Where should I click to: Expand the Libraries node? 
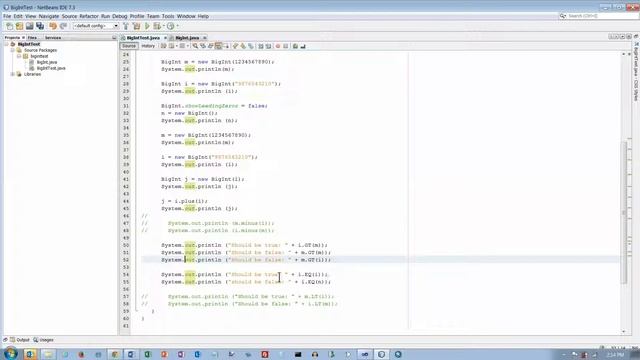13,74
